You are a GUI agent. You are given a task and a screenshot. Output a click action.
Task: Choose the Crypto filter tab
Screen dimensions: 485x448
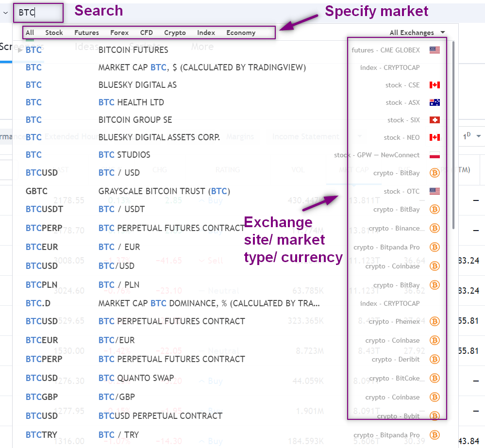click(175, 33)
